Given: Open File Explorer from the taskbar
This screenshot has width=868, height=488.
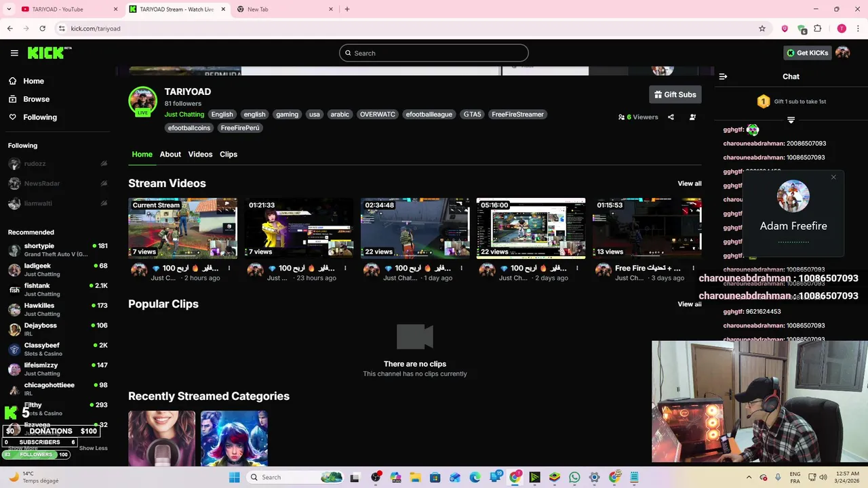Looking at the screenshot, I should pyautogui.click(x=415, y=477).
